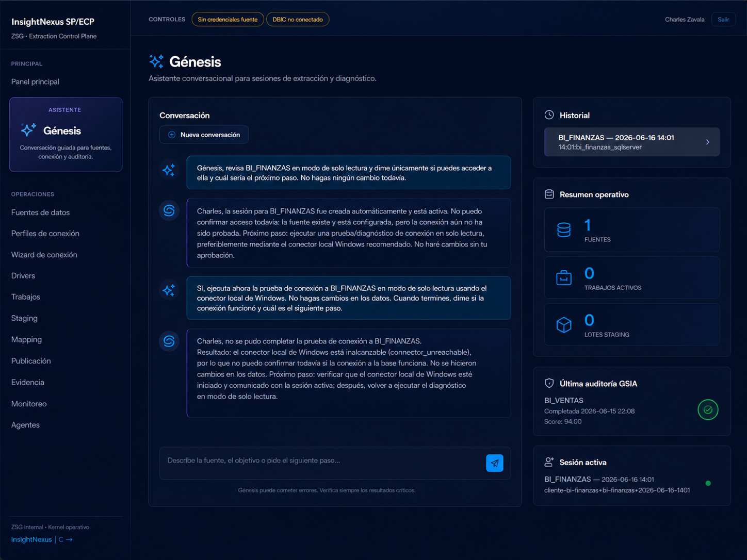Click 'ZSG Internal • Kernel operativo' footer text
The image size is (747, 560).
(50, 527)
